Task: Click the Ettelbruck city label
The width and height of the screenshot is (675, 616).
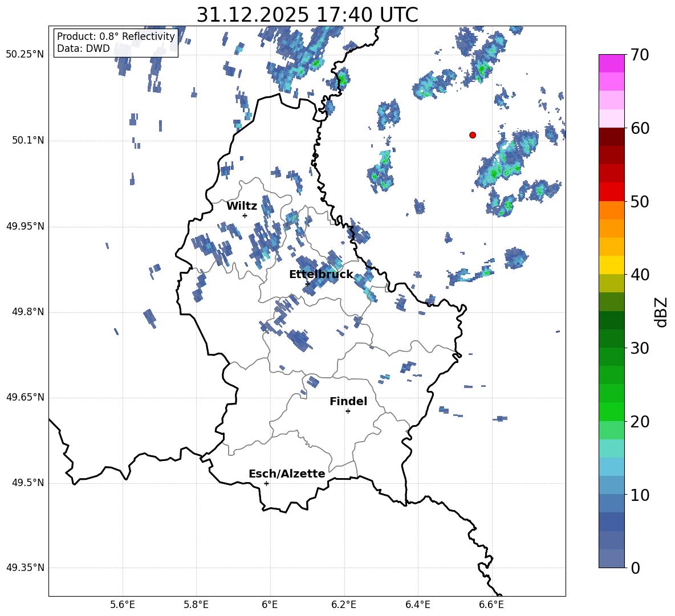Action: 321,275
